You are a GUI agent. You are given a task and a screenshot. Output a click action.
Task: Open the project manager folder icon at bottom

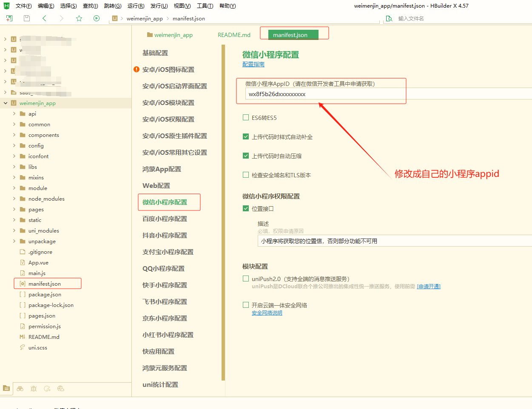(6, 388)
